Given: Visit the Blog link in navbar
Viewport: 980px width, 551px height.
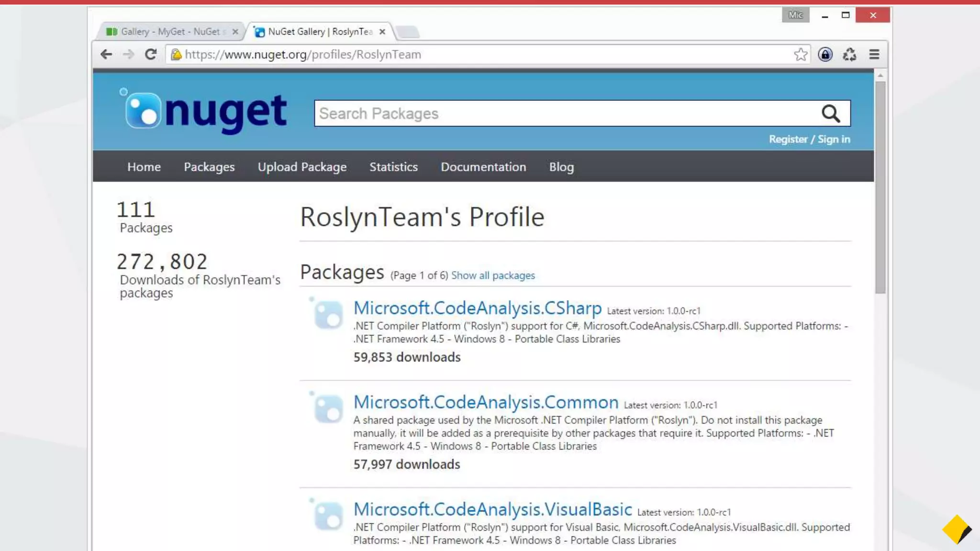Looking at the screenshot, I should point(561,167).
